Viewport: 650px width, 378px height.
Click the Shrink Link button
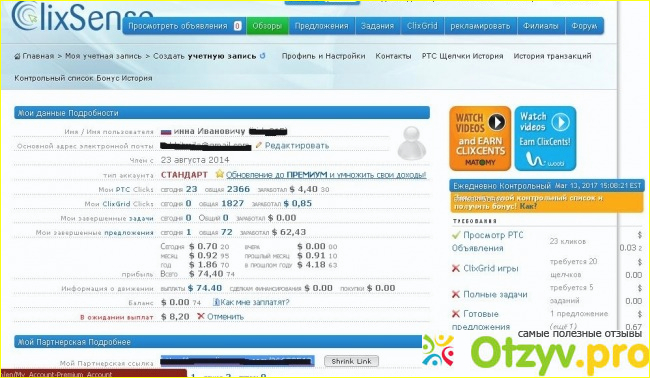point(351,361)
